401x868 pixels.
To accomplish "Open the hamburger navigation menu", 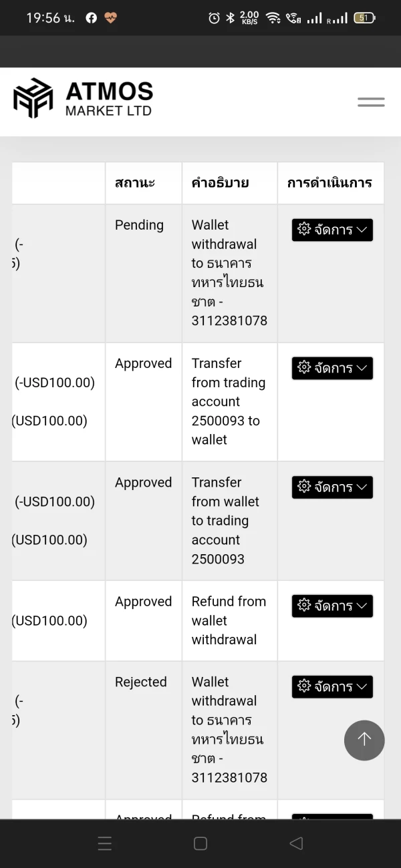I will click(x=371, y=102).
